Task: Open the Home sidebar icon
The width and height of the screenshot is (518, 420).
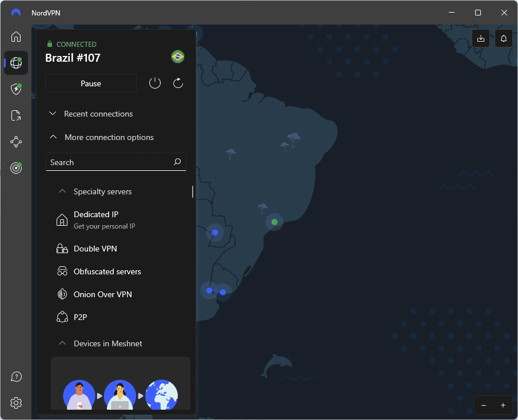Action: click(16, 37)
